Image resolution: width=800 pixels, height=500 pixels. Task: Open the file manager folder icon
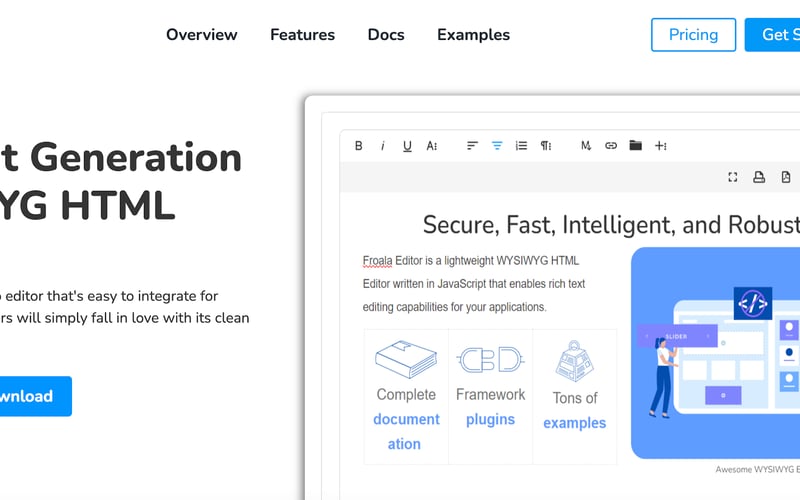(635, 145)
